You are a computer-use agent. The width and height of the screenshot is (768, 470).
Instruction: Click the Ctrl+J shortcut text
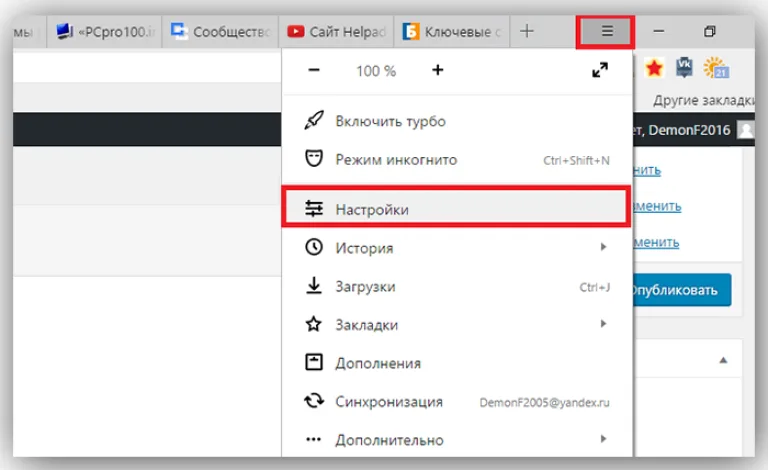coord(595,287)
